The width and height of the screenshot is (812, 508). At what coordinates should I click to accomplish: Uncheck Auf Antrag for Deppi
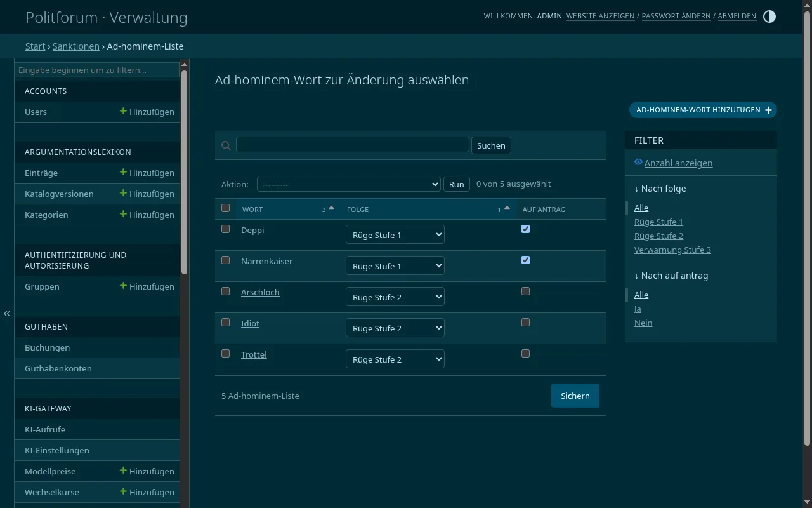tap(525, 229)
